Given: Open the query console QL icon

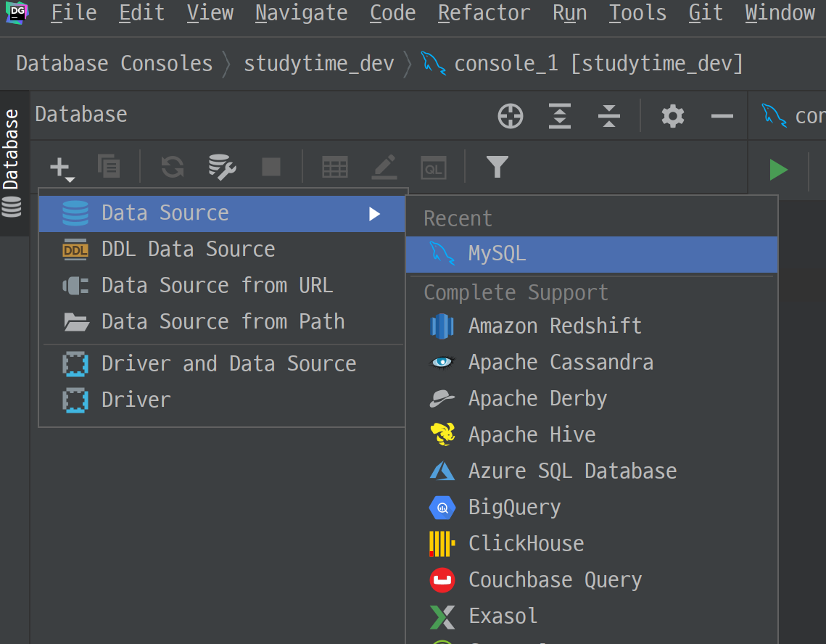Looking at the screenshot, I should [x=434, y=168].
